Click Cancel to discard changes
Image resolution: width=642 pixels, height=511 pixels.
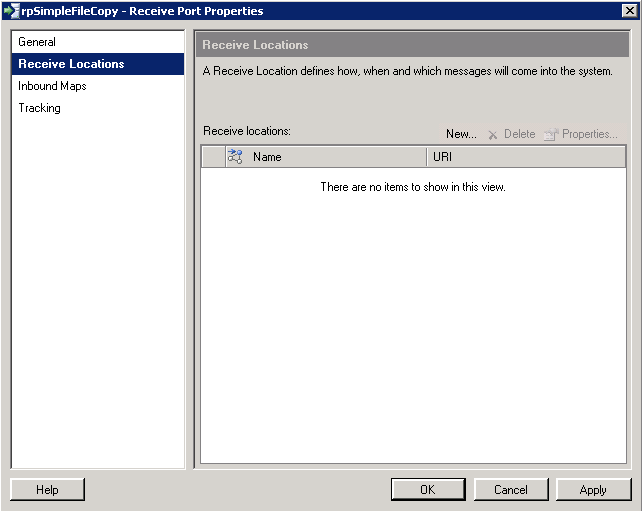click(x=511, y=489)
